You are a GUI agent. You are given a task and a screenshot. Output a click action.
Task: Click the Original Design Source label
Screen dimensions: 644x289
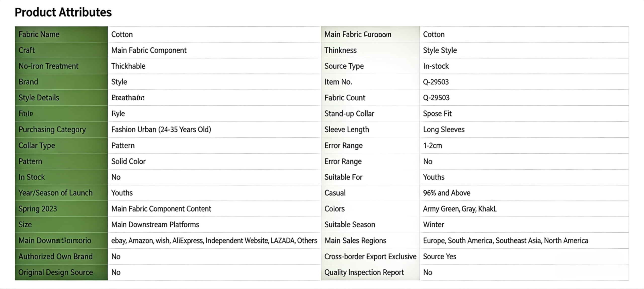point(56,272)
